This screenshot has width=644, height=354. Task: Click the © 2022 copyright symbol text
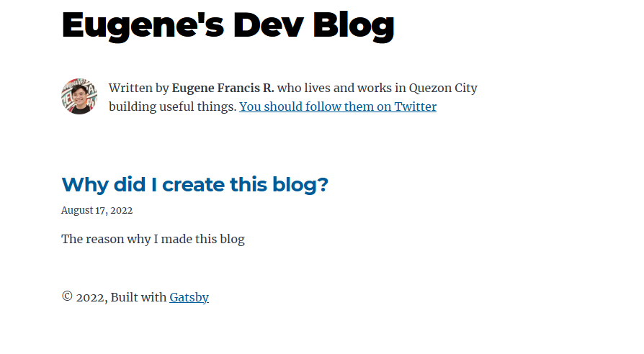[x=84, y=297]
